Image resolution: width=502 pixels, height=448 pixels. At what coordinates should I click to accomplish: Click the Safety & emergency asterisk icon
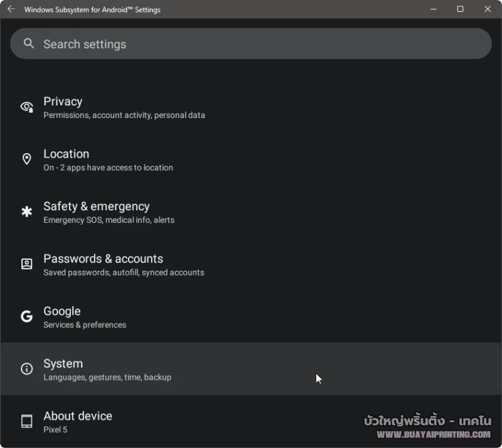27,212
